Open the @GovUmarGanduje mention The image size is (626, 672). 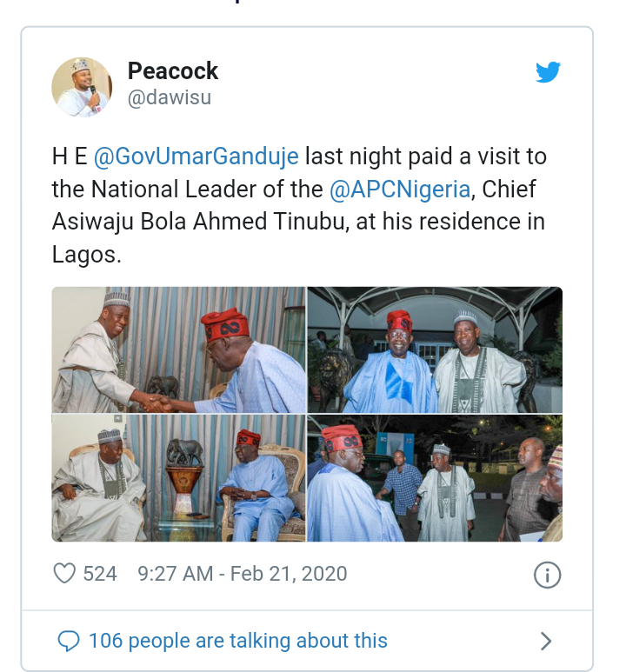(196, 156)
